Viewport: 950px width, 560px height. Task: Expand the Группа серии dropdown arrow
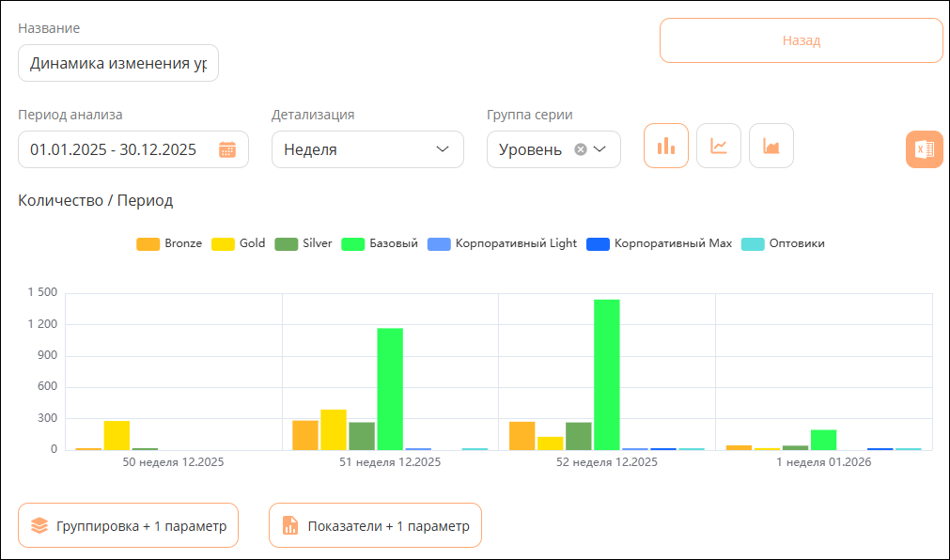pos(600,149)
